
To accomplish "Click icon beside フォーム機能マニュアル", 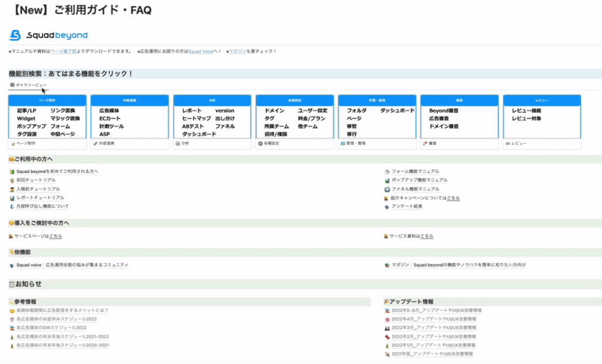I will [387, 172].
